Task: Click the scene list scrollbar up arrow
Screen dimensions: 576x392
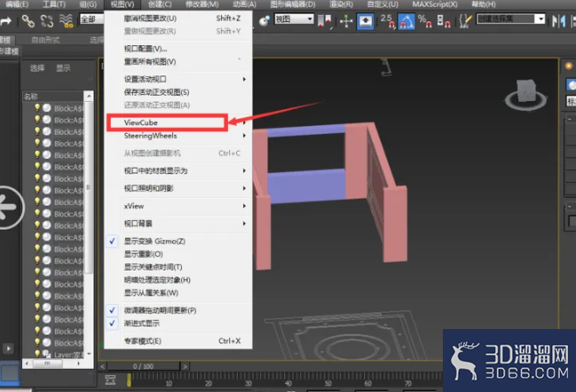Action: pyautogui.click(x=89, y=96)
